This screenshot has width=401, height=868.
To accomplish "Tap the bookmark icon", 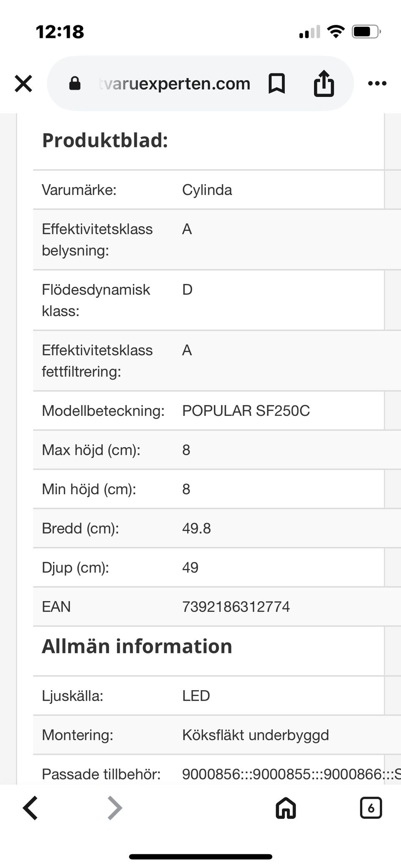I will 277,84.
